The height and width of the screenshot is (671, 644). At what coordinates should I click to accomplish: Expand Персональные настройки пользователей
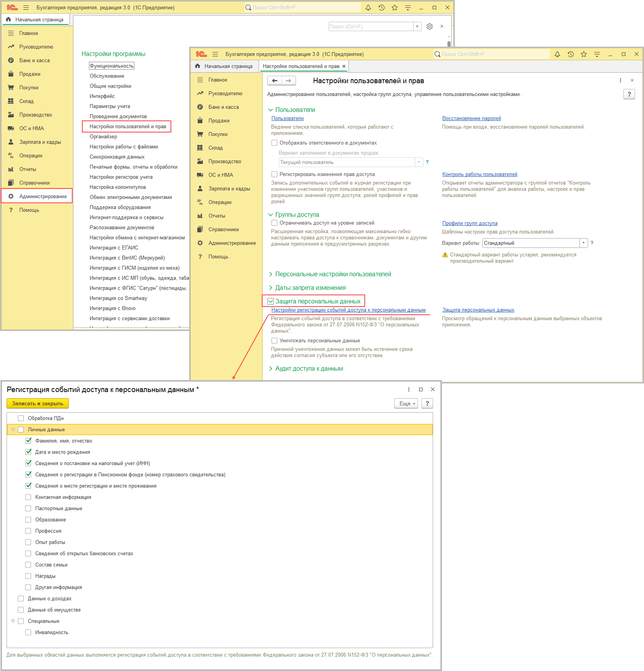click(271, 274)
